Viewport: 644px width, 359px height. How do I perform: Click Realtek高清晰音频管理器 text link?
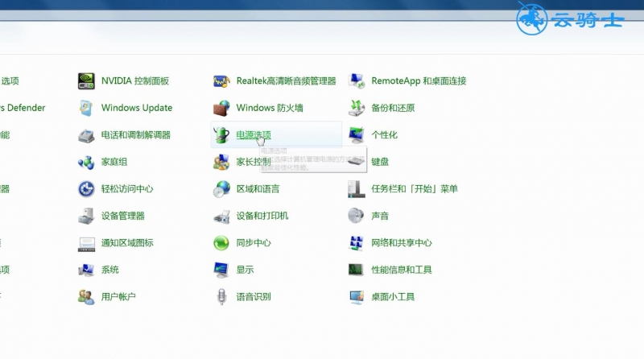(286, 81)
